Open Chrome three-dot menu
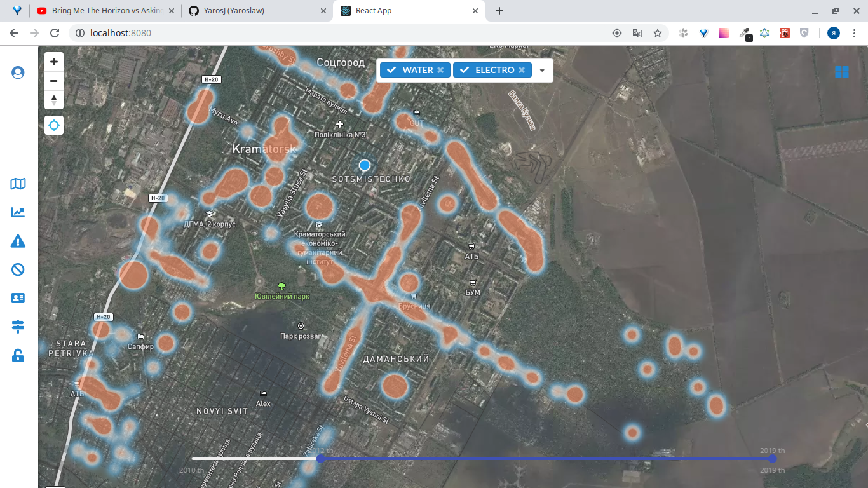This screenshot has height=488, width=868. tap(853, 33)
